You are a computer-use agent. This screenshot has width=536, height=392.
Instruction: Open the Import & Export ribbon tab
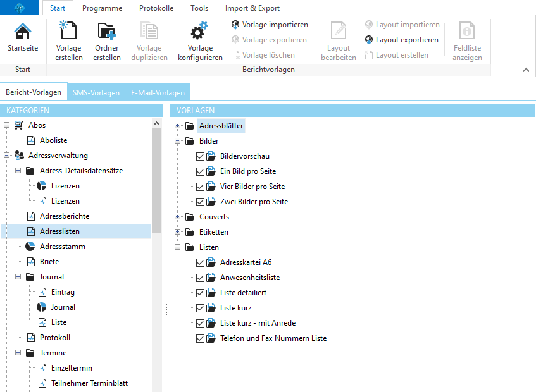(252, 8)
